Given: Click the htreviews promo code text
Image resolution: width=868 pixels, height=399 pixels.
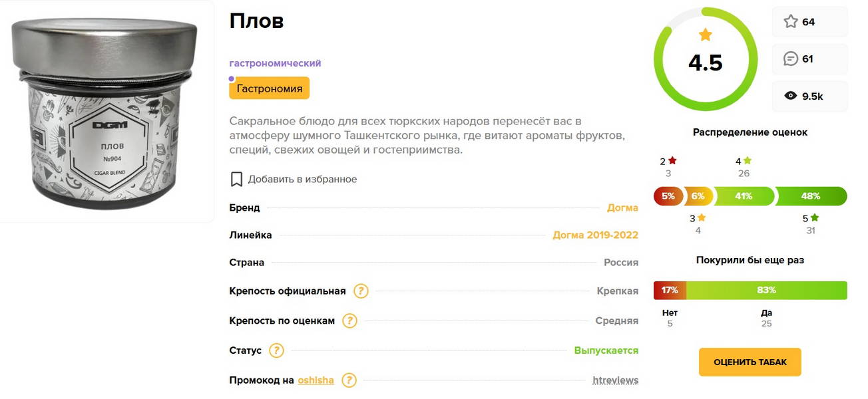Looking at the screenshot, I should click(x=616, y=380).
